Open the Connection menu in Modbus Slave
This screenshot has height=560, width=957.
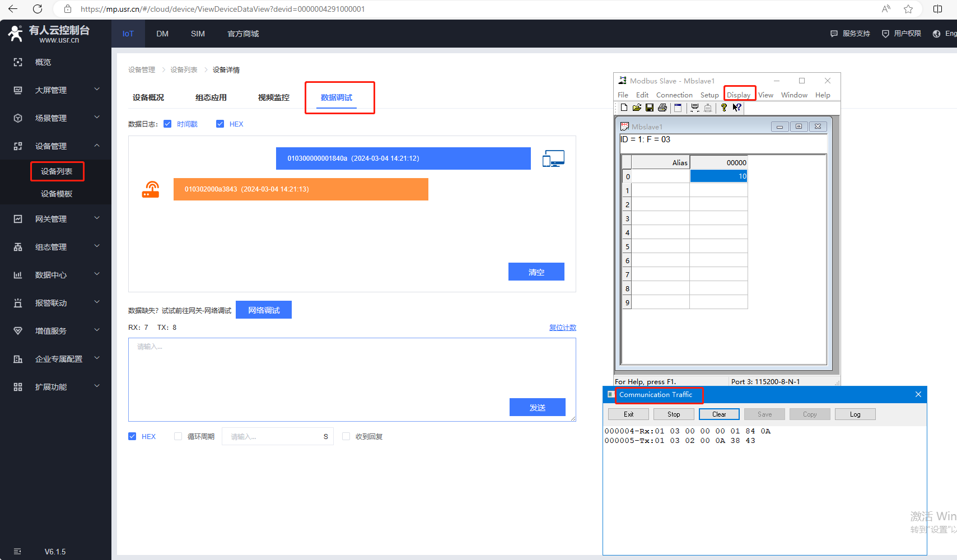pyautogui.click(x=674, y=95)
